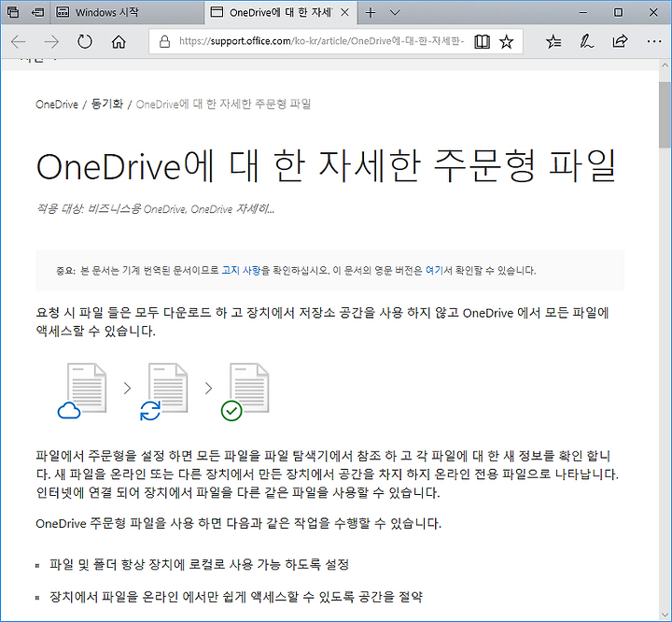Go back to previous page
This screenshot has width=672, height=622.
tap(19, 42)
